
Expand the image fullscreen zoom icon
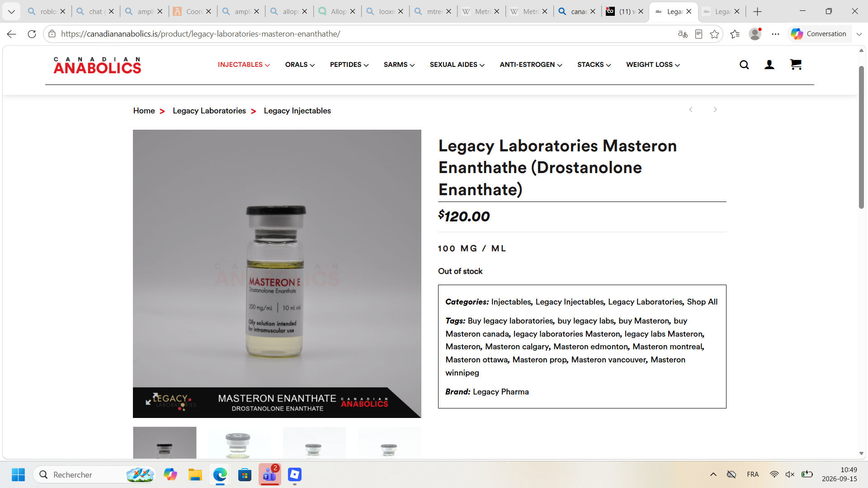(x=152, y=399)
